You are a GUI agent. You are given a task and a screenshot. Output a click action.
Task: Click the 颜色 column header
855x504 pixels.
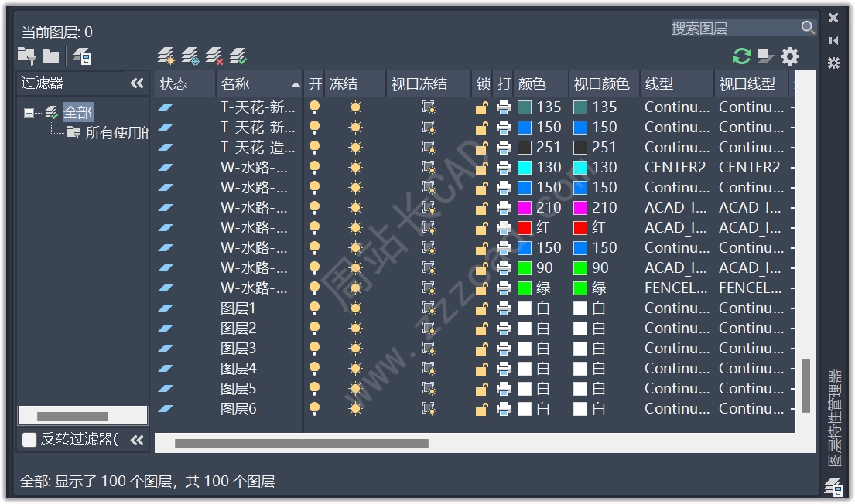pos(541,84)
